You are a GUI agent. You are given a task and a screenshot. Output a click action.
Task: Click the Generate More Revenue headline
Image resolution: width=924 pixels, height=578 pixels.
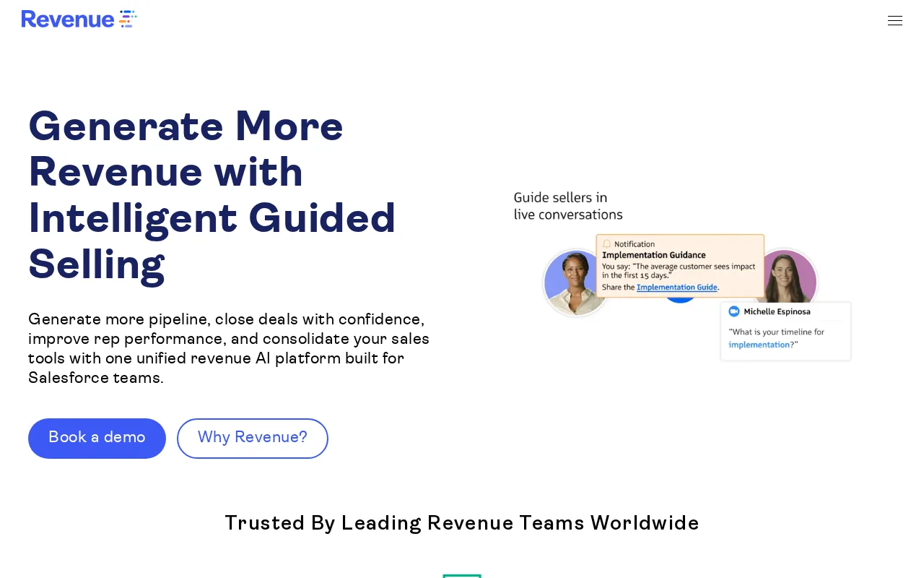pyautogui.click(x=212, y=195)
